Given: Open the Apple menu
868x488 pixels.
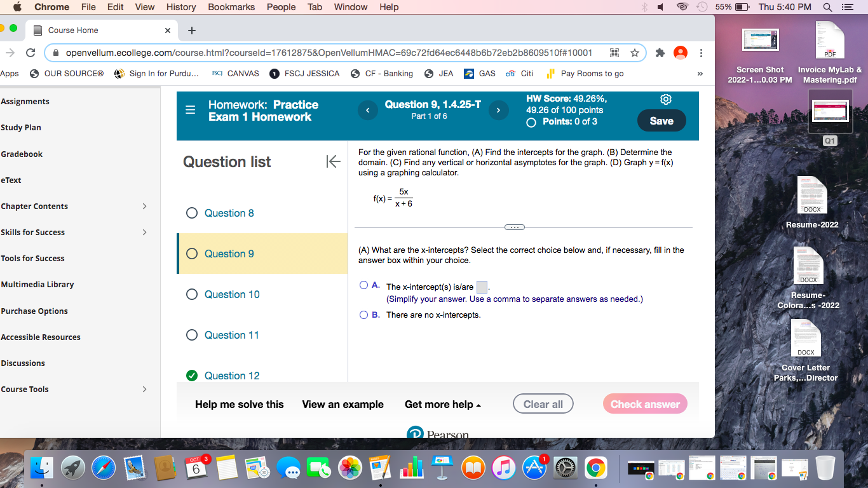Looking at the screenshot, I should (17, 7).
